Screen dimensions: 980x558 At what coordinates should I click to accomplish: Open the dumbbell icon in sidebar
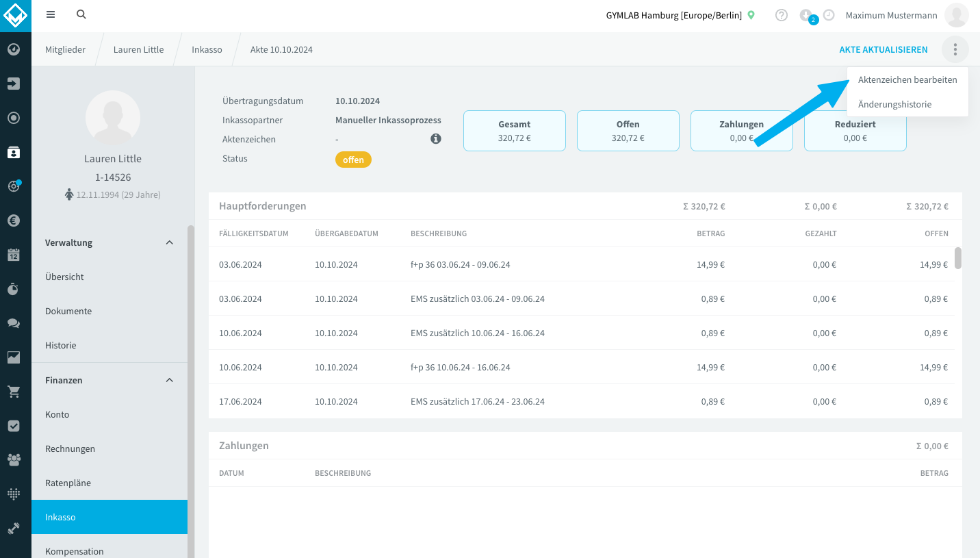[x=14, y=529]
